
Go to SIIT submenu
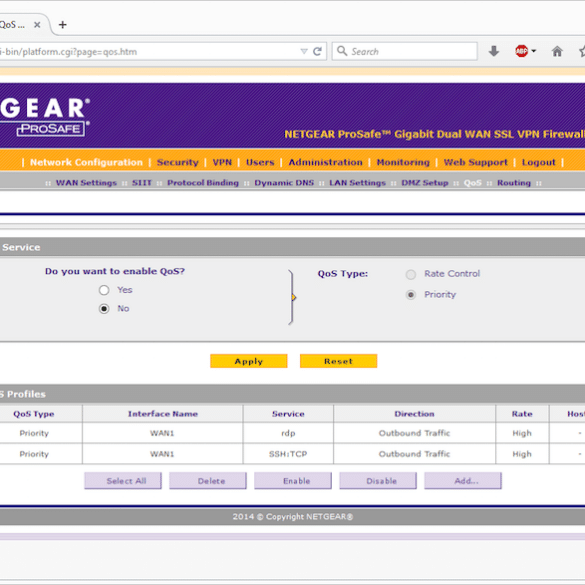[142, 183]
